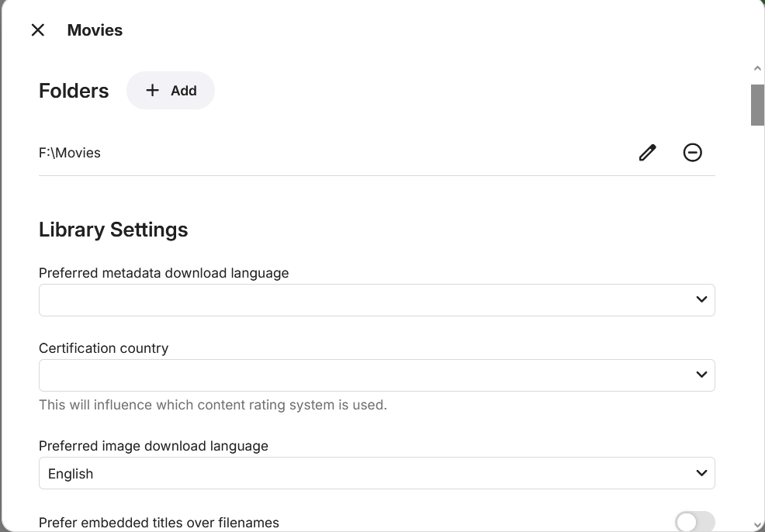This screenshot has height=532, width=765.
Task: Click the vertical scrollbar thumb
Action: point(757,104)
